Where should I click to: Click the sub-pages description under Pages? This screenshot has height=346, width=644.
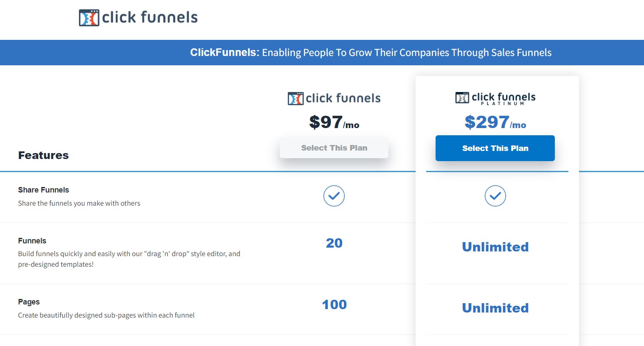[x=106, y=315]
